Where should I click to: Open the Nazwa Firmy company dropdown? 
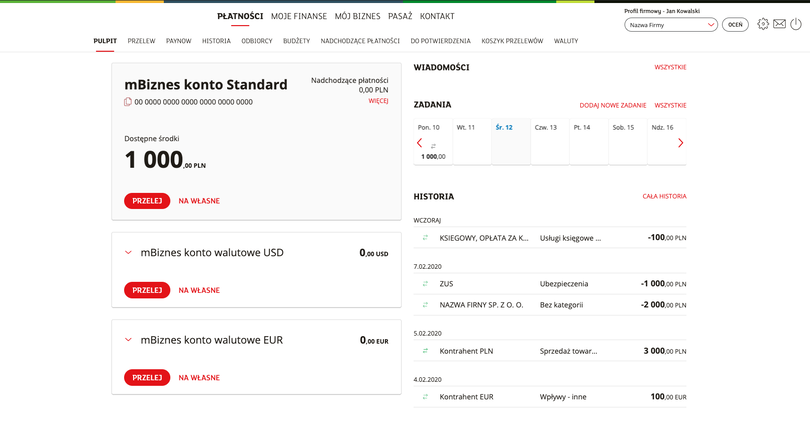(670, 24)
